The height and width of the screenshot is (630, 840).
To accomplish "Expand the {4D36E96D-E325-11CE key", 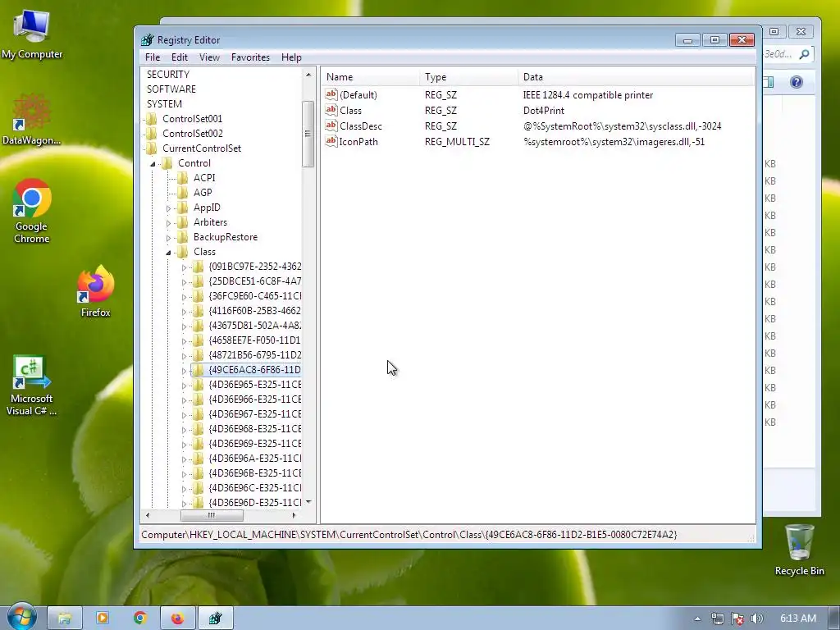I will pyautogui.click(x=184, y=504).
